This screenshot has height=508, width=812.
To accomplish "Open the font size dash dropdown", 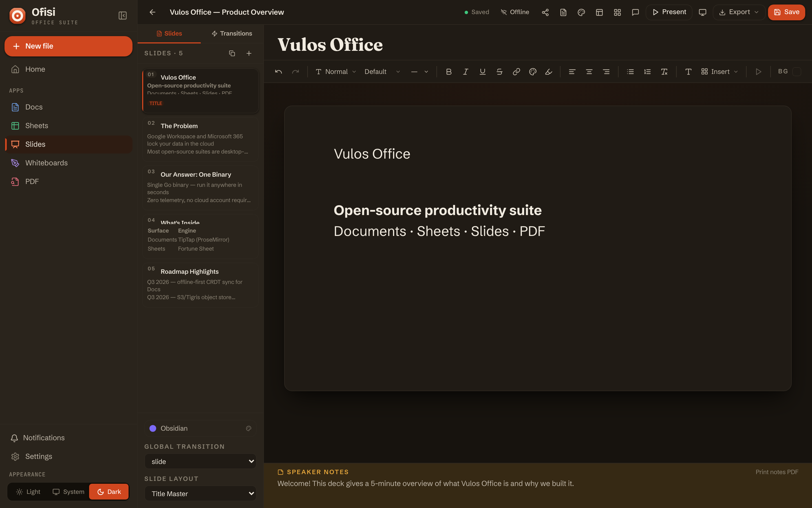I will point(420,72).
